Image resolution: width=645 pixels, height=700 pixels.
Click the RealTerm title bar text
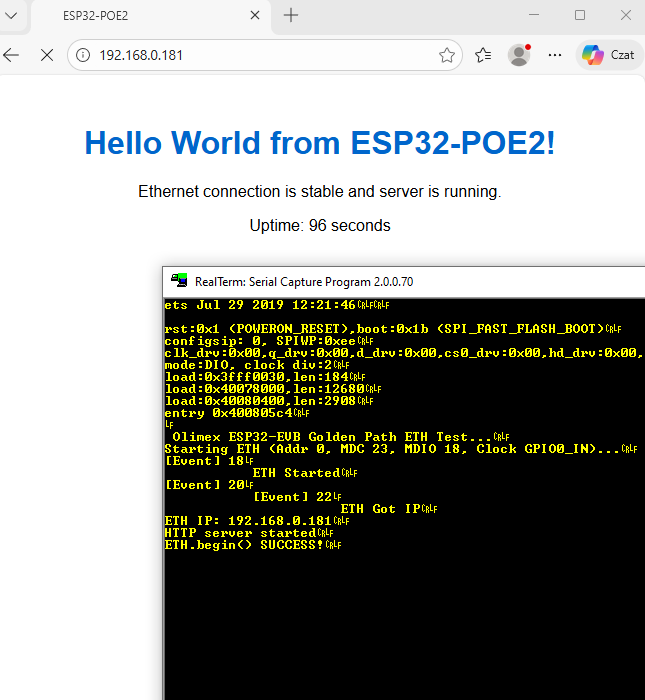click(304, 282)
